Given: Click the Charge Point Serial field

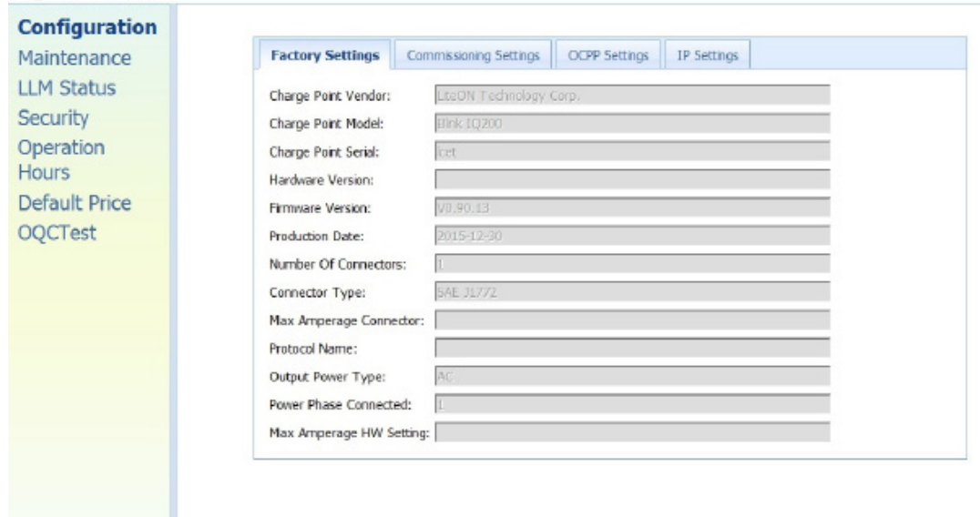Looking at the screenshot, I should [x=632, y=152].
